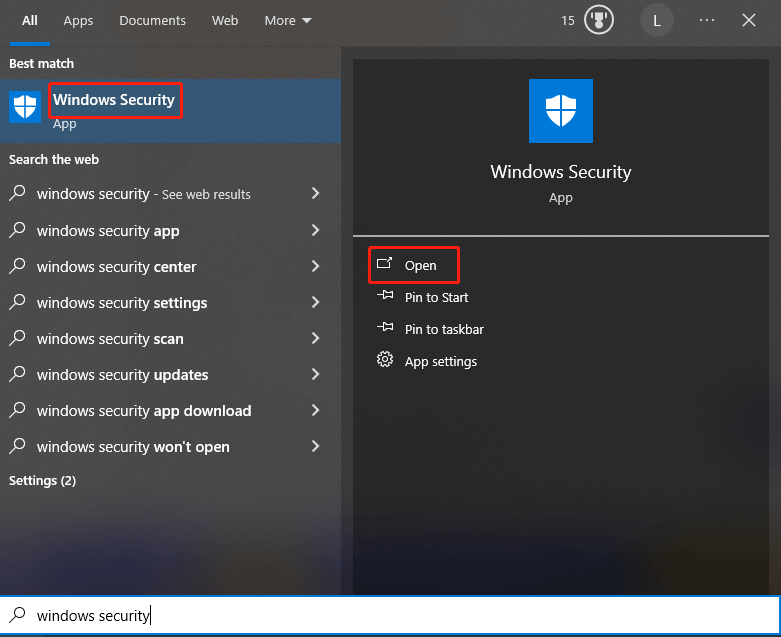The height and width of the screenshot is (637, 781).
Task: Switch to the Apps tab
Action: point(78,20)
